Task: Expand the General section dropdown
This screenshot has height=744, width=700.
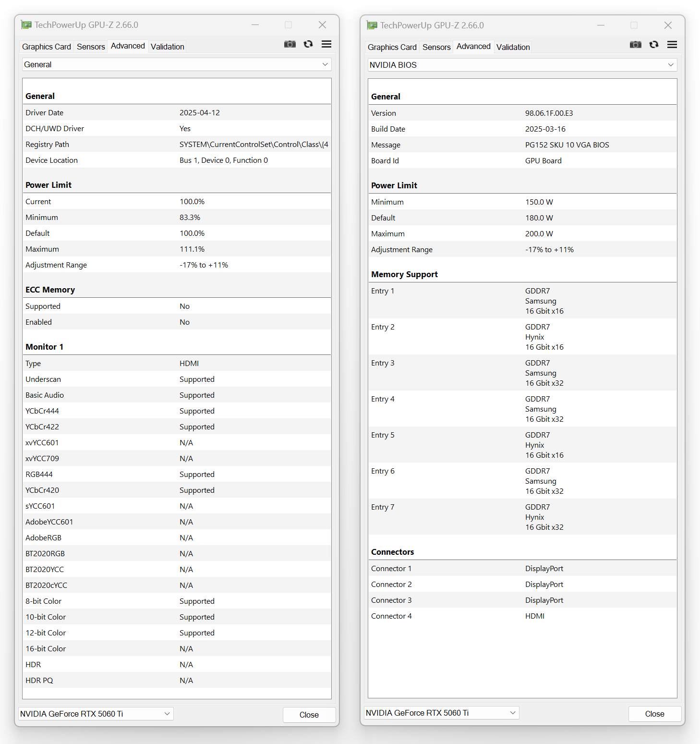Action: click(x=177, y=64)
